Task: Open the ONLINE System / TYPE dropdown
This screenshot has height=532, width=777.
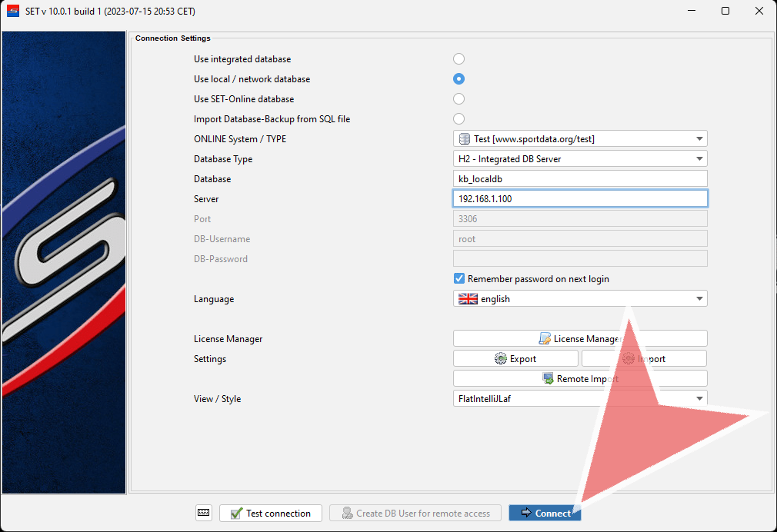Action: 580,139
